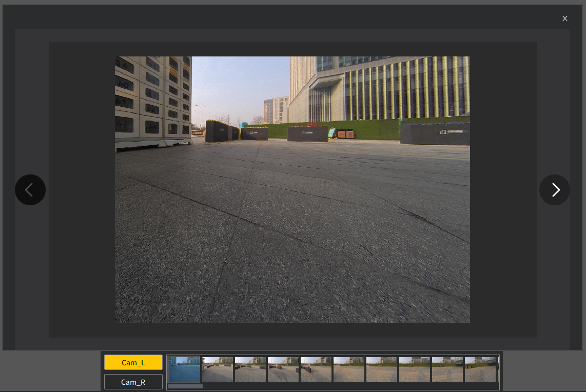Screen dimensions: 586x392
Task: Select the first highlighted thumbnail
Action: [185, 369]
